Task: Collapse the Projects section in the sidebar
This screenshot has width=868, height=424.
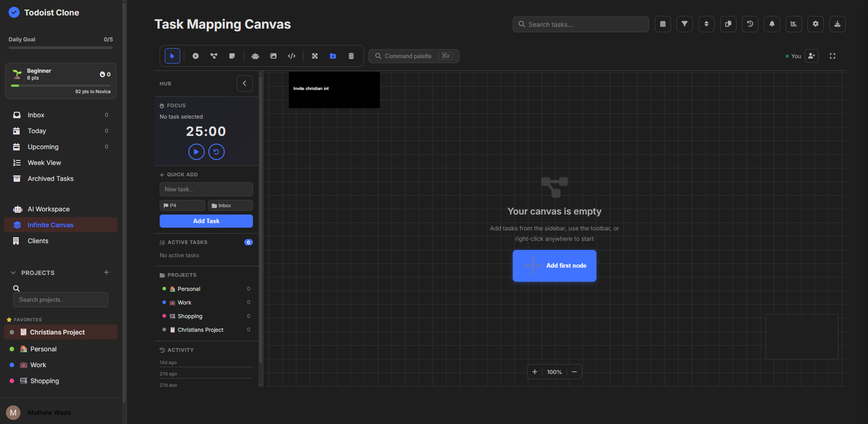Action: click(x=13, y=272)
